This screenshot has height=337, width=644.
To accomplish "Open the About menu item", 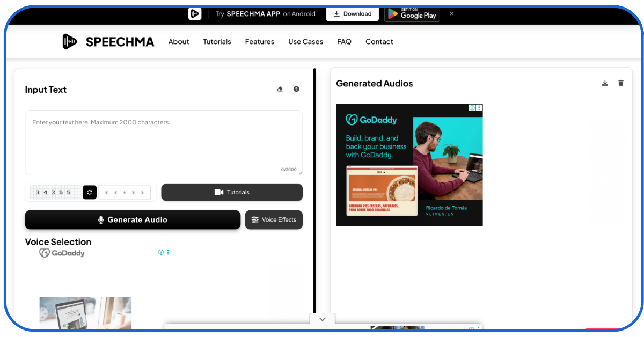I will (179, 41).
